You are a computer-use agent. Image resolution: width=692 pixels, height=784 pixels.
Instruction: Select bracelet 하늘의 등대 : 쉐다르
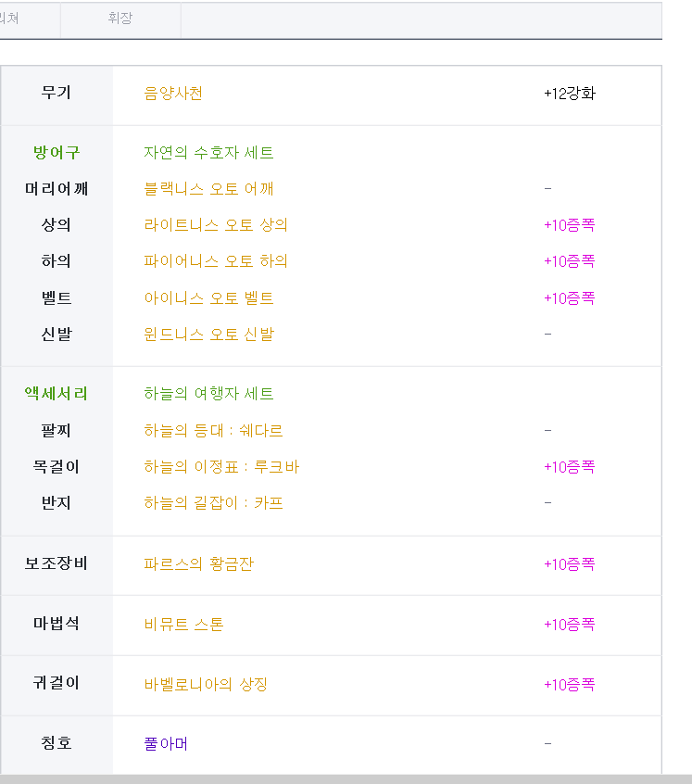(x=213, y=431)
